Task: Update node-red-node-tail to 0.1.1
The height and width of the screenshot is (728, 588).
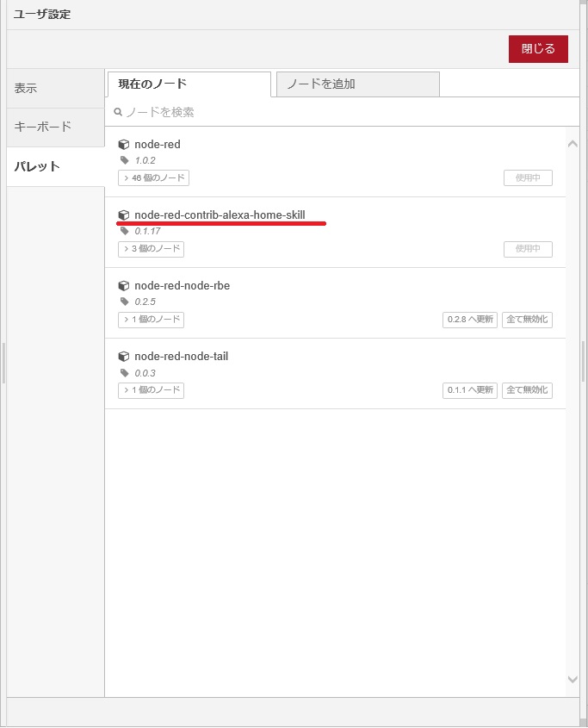Action: point(470,390)
